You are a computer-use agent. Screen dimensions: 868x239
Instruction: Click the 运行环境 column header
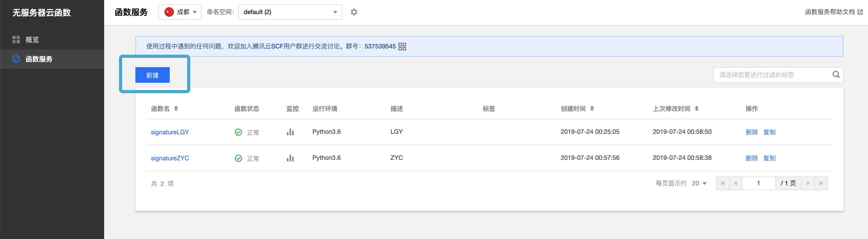point(325,109)
